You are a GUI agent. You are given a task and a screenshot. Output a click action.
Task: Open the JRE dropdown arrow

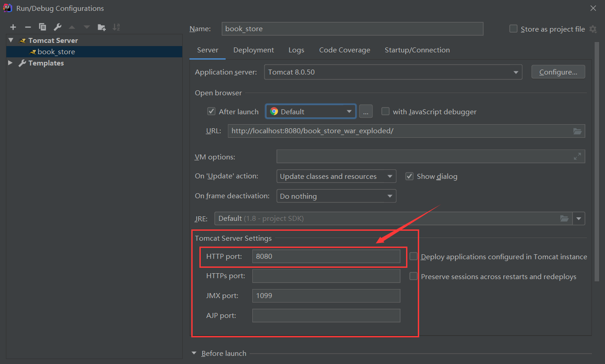[x=579, y=219]
